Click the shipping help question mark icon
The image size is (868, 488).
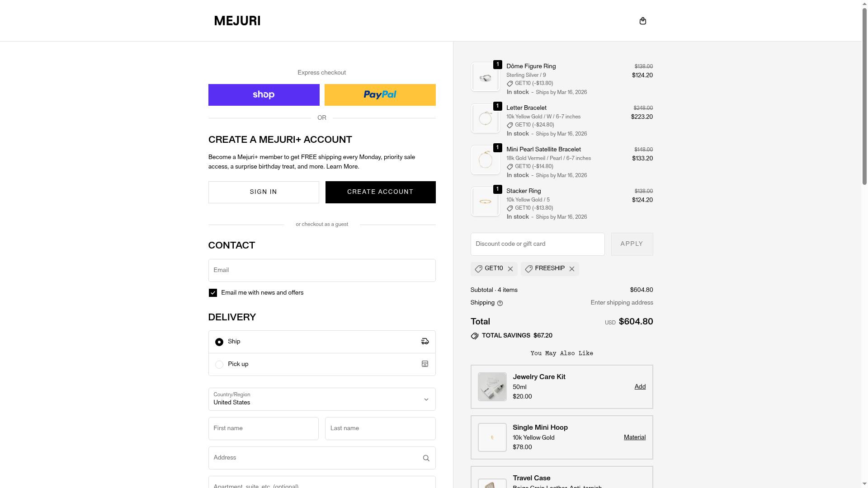pyautogui.click(x=500, y=303)
